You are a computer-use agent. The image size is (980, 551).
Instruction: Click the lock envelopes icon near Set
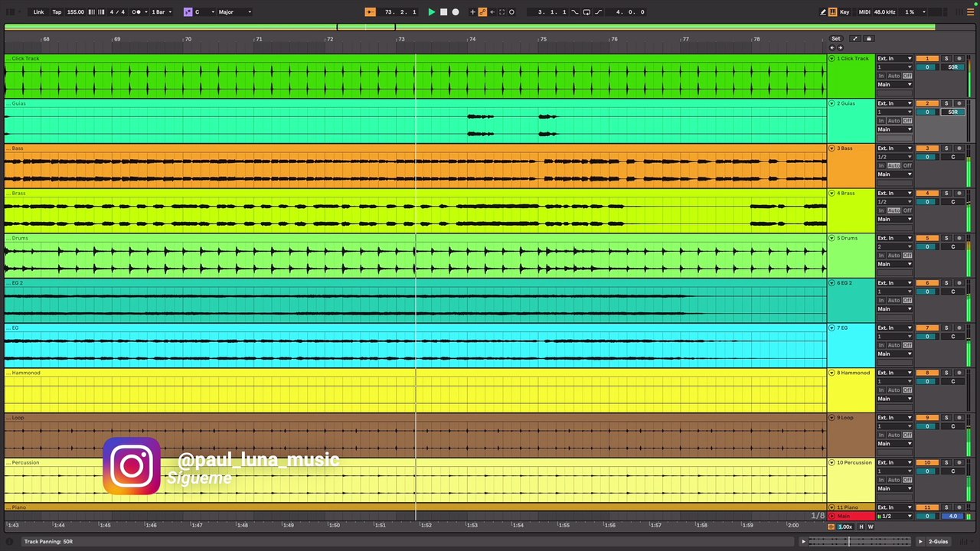coord(868,38)
